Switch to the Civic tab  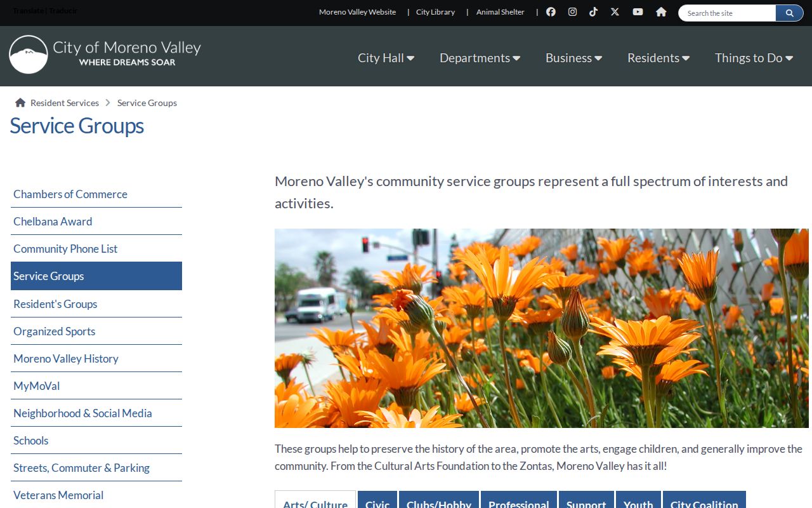377,500
